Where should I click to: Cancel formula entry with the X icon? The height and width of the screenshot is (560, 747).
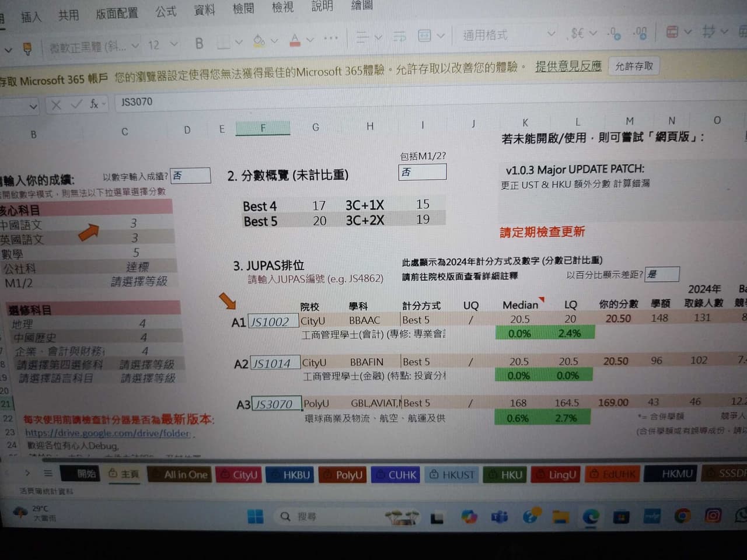(x=56, y=105)
